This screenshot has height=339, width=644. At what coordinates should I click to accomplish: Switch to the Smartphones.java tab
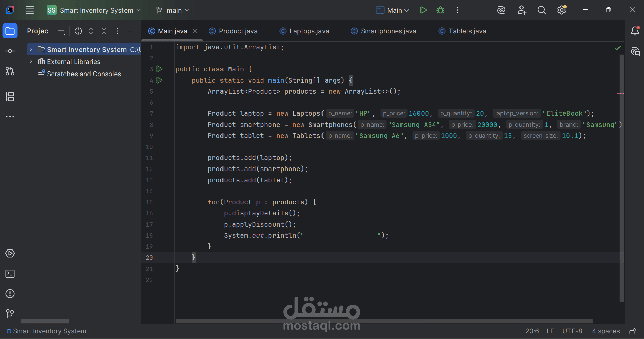pyautogui.click(x=384, y=31)
